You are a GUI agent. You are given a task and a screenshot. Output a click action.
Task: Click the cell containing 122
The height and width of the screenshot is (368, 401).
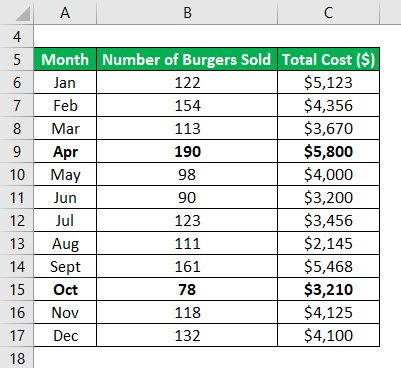(187, 82)
